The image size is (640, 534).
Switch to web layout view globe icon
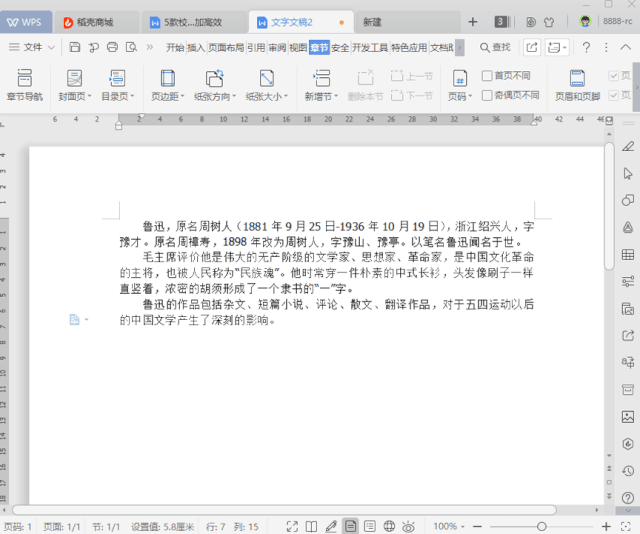click(389, 527)
